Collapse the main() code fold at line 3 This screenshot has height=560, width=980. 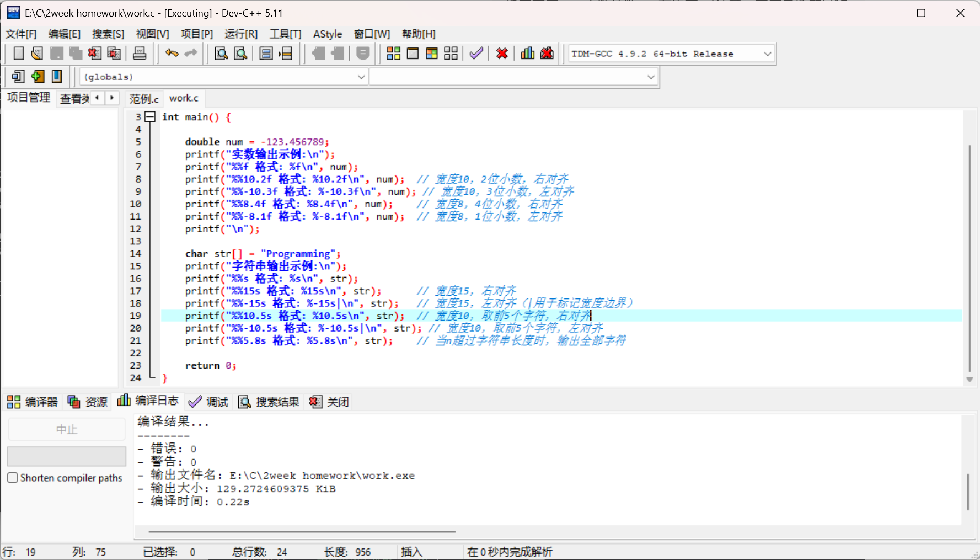pos(150,117)
